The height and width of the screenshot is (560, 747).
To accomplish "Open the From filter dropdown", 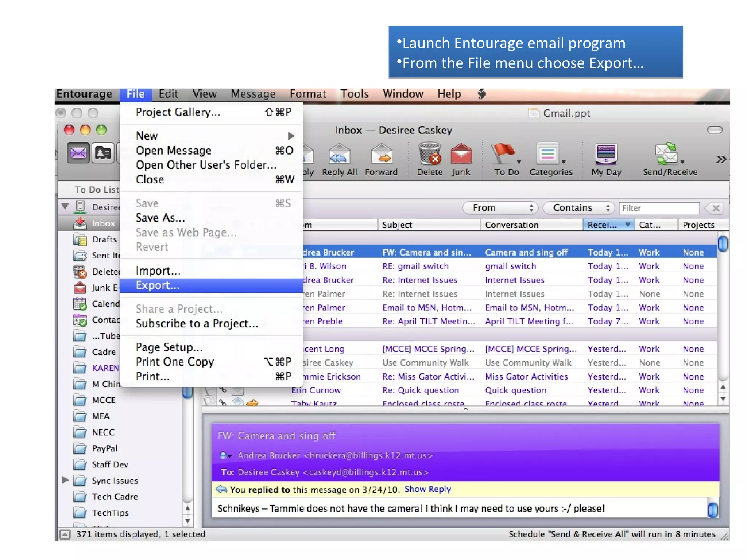I will (x=500, y=208).
